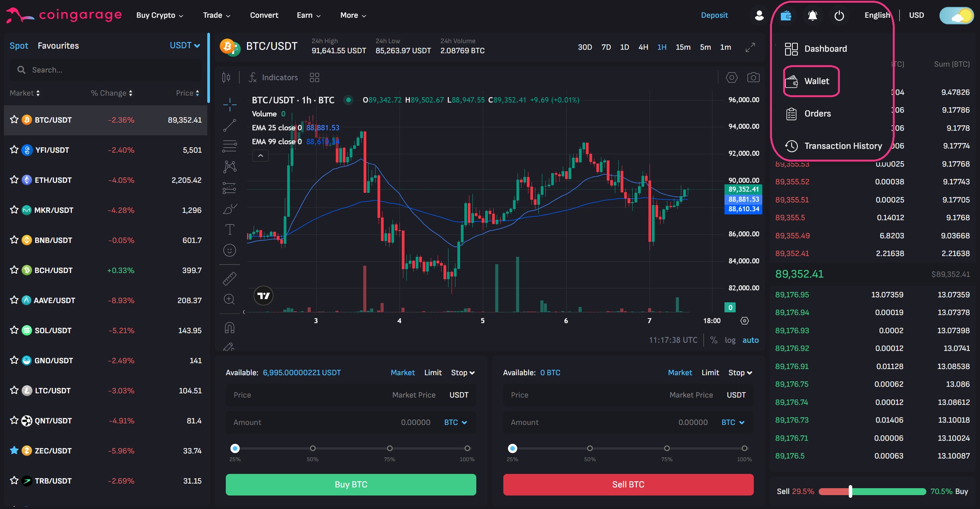The image size is (980, 509).
Task: Click the TradingView logo on chart
Action: click(263, 296)
